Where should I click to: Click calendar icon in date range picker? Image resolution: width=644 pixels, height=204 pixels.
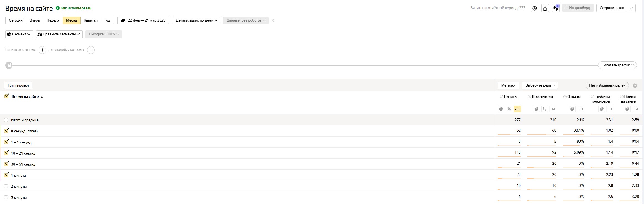(123, 20)
